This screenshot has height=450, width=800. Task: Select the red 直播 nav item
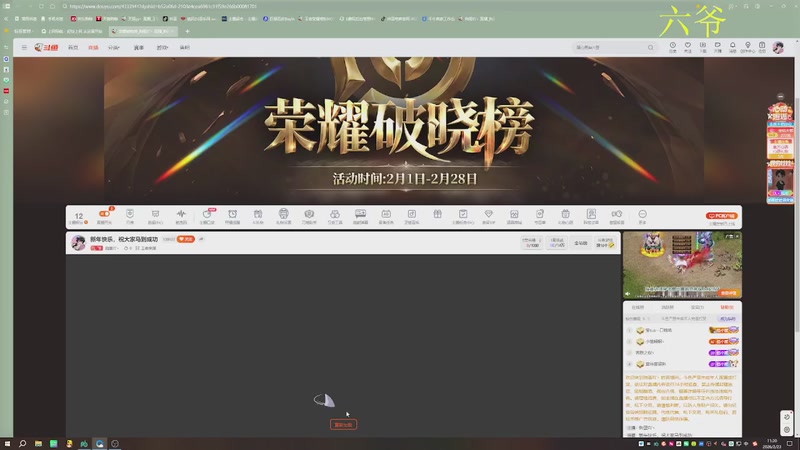pos(93,47)
